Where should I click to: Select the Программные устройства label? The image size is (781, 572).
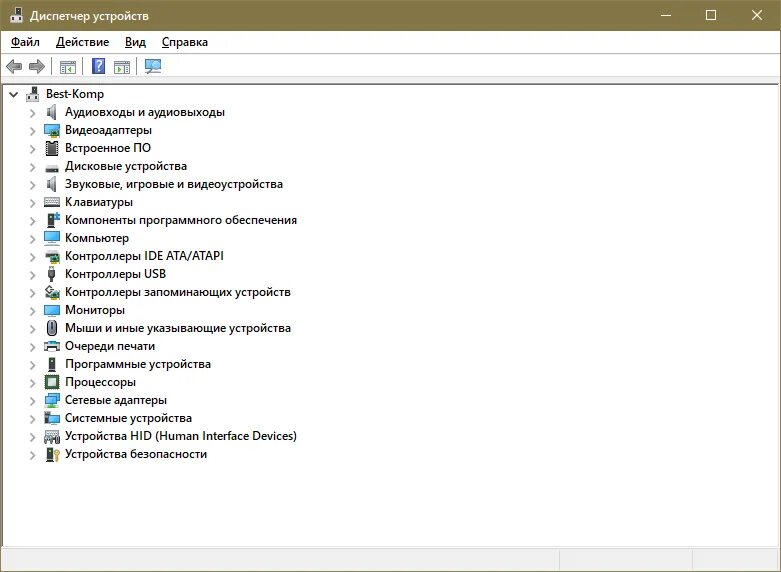[x=138, y=364]
